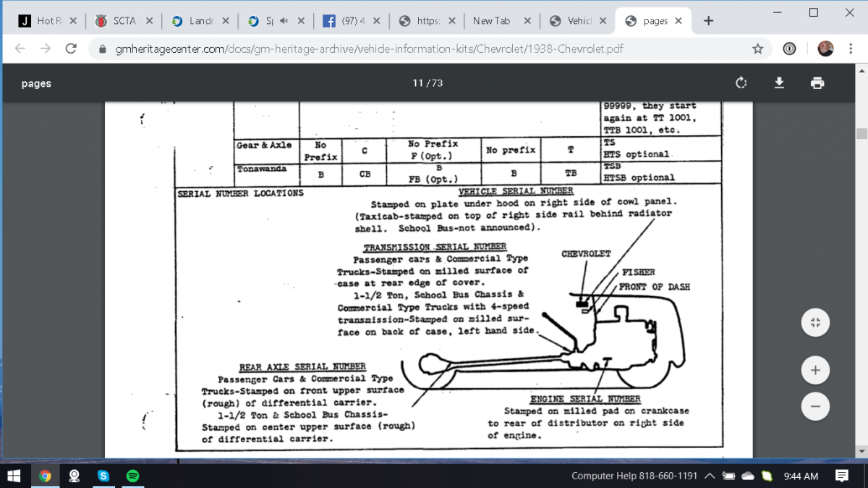Open the OneDrive cloud tray icon

(748, 476)
